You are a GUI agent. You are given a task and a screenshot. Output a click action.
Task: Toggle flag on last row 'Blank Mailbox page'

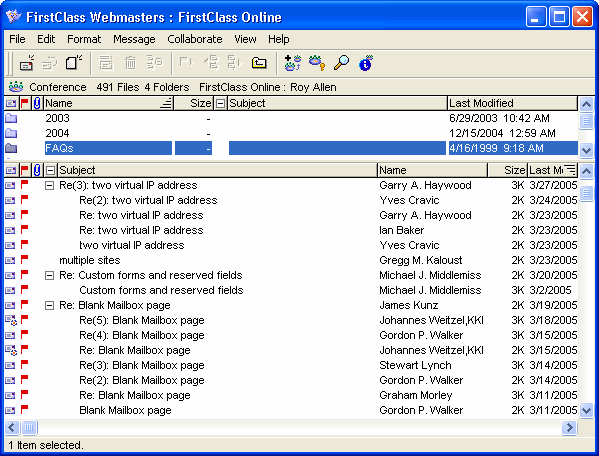point(24,409)
